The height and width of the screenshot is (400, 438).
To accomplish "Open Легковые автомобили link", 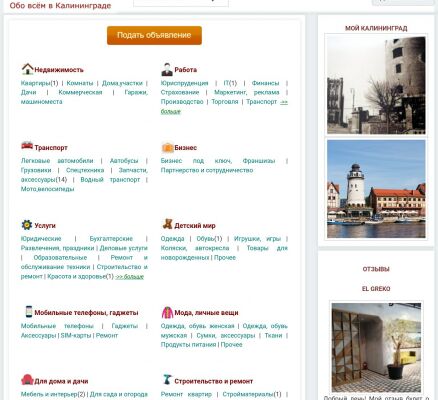I will pos(57,161).
